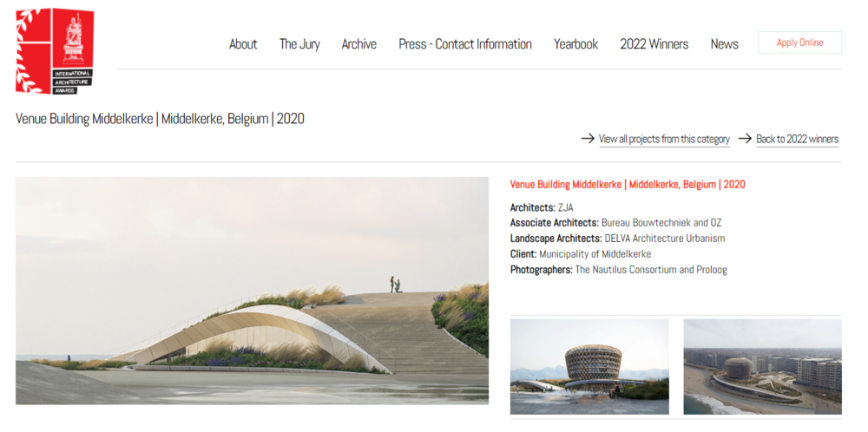Open the aerial coastline view thumbnail
868x432 pixels.
coord(763,367)
